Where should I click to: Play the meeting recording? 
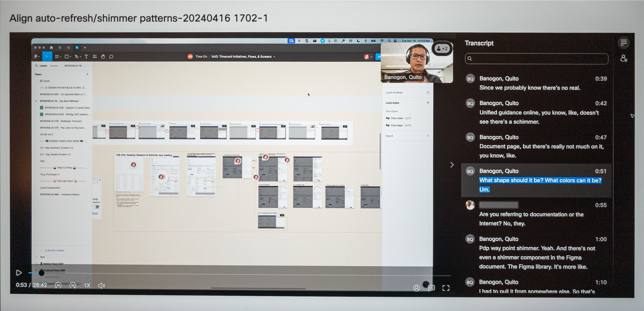[x=19, y=273]
